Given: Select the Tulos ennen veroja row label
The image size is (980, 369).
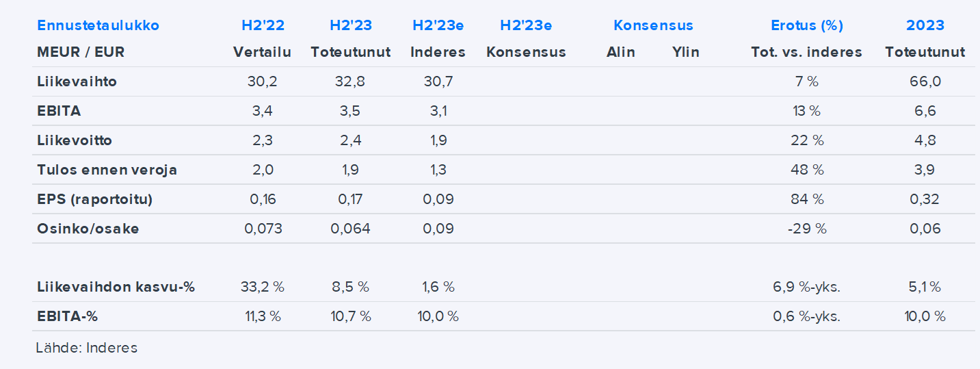Looking at the screenshot, I should click(107, 170).
